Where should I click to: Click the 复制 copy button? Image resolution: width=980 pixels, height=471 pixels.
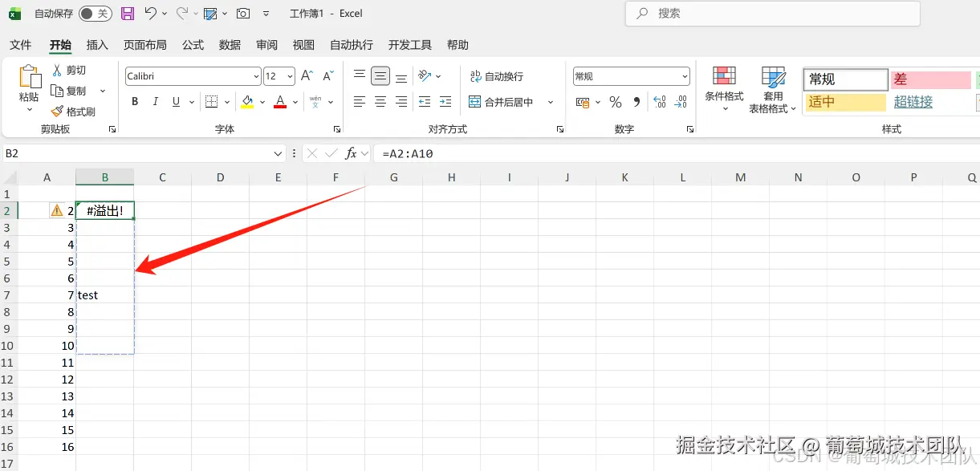coord(69,91)
